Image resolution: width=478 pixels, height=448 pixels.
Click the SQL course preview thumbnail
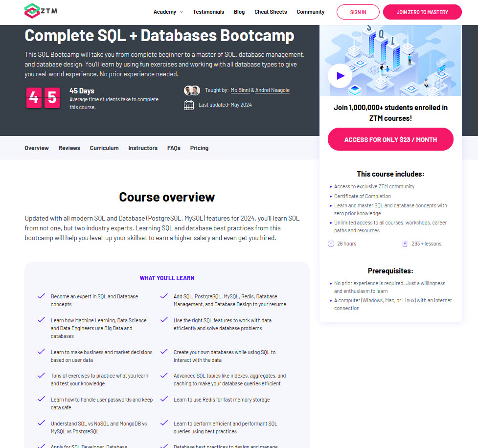(390, 60)
